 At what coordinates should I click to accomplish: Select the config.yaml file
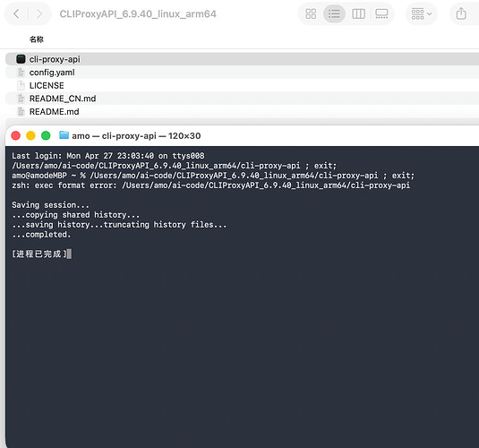click(x=242, y=73)
